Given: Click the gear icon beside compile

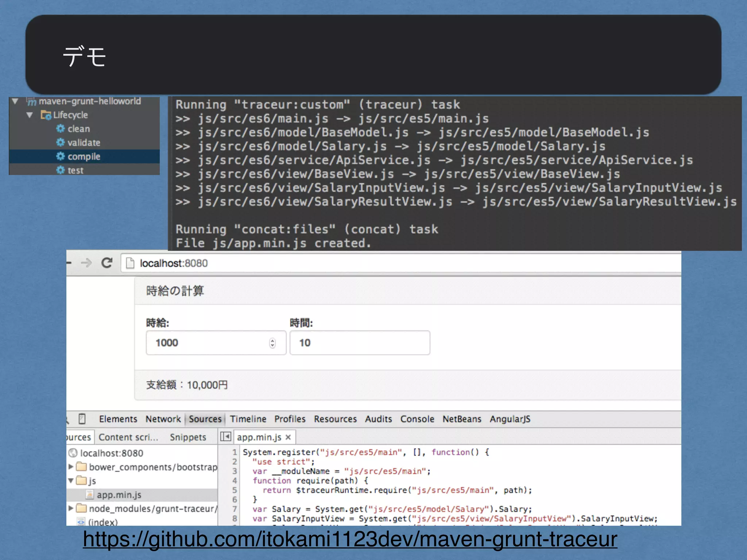Looking at the screenshot, I should (61, 156).
